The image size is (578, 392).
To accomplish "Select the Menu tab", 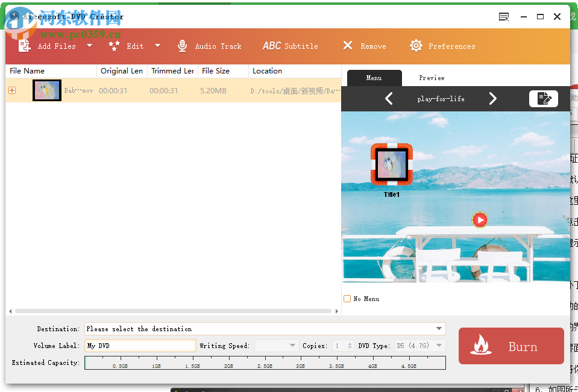I will (x=374, y=78).
